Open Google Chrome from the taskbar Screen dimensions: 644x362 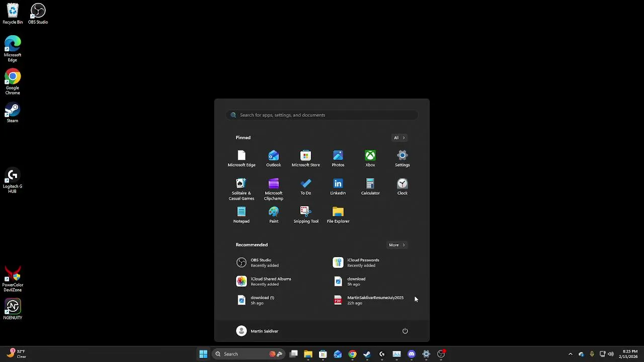click(x=352, y=354)
